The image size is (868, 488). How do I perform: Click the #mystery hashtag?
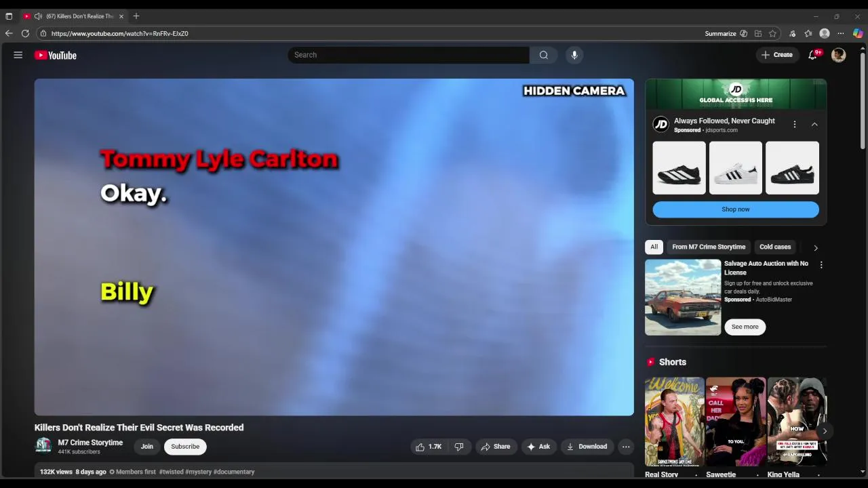pos(198,472)
